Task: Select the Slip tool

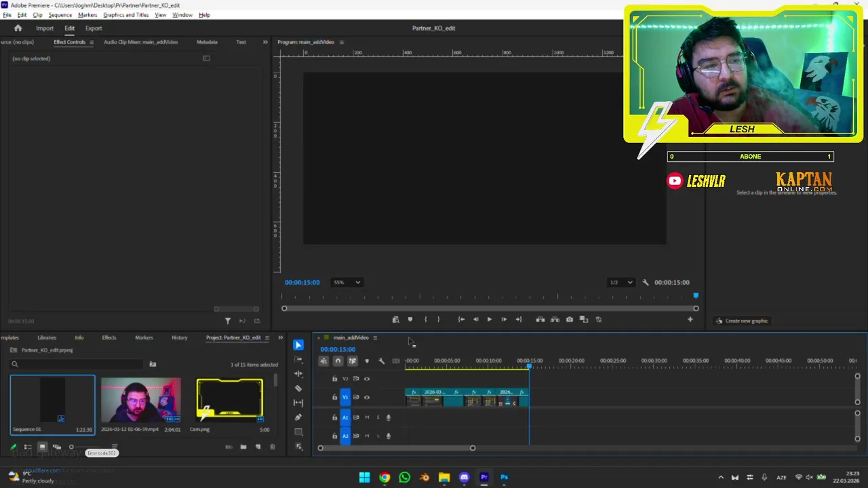Action: [298, 403]
